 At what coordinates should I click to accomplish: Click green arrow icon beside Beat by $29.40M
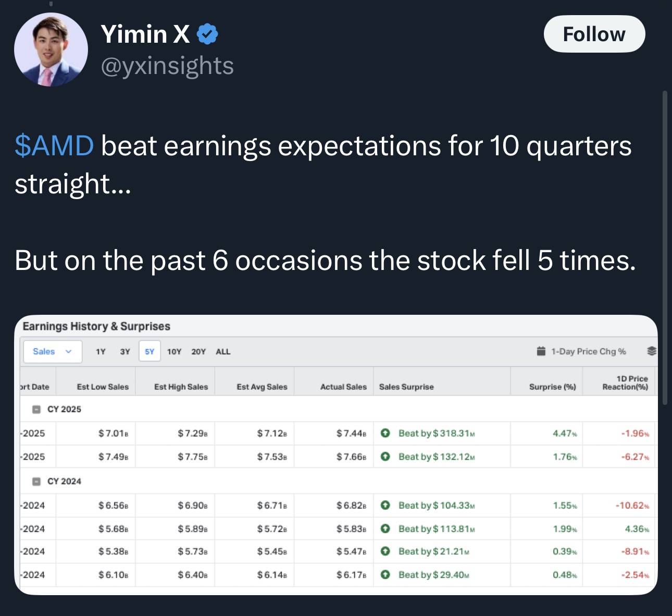tap(385, 575)
